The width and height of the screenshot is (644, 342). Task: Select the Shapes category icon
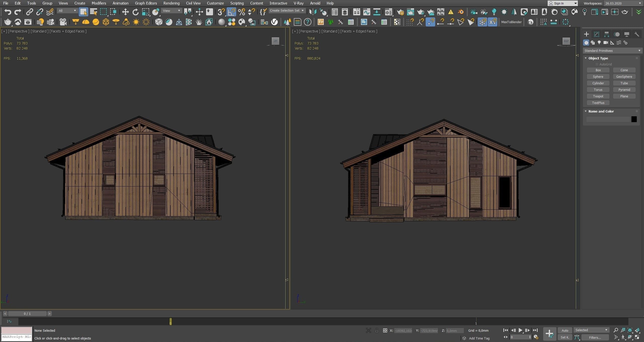[x=593, y=43]
